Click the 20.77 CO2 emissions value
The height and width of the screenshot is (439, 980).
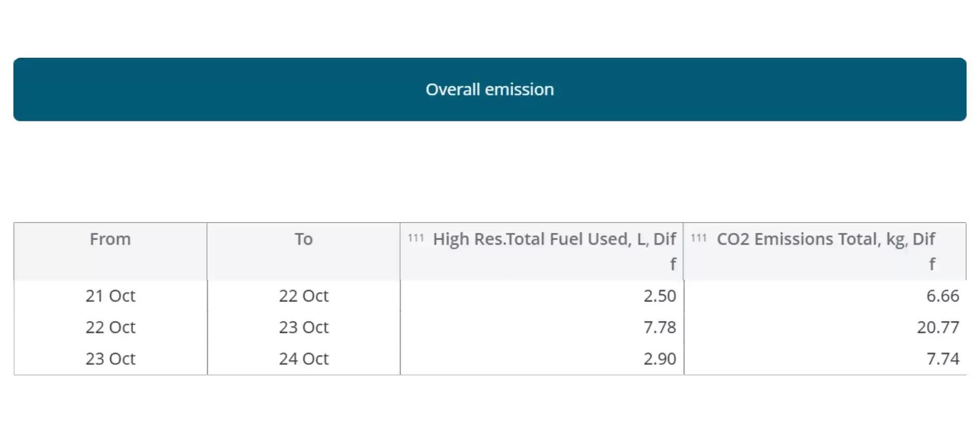(938, 327)
